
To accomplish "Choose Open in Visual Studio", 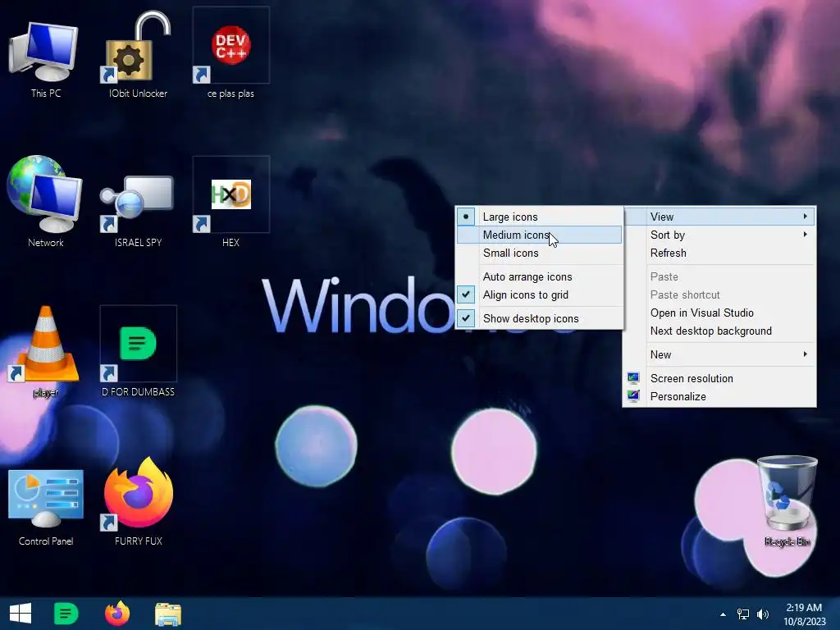I will click(719, 313).
